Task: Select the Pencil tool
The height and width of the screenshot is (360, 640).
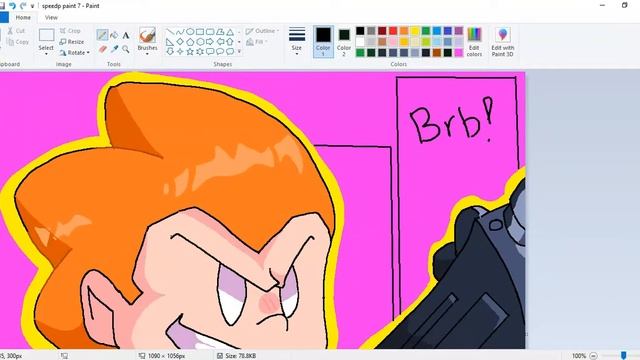Action: click(102, 35)
